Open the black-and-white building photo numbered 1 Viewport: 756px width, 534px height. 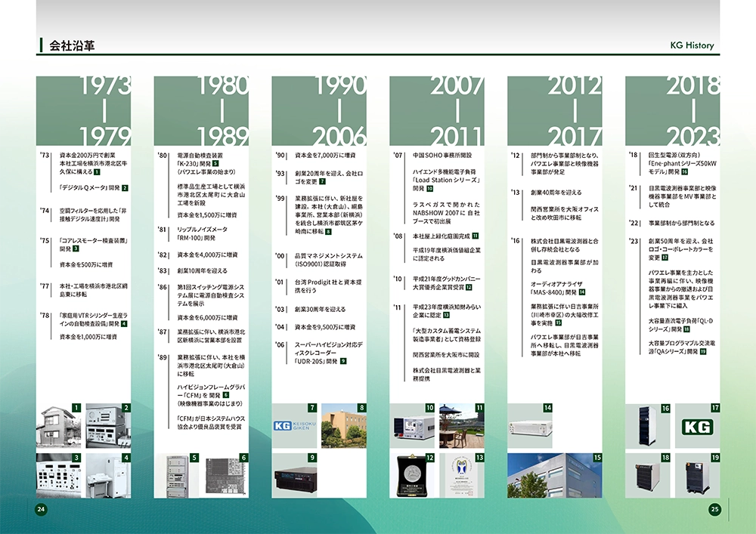pyautogui.click(x=59, y=427)
